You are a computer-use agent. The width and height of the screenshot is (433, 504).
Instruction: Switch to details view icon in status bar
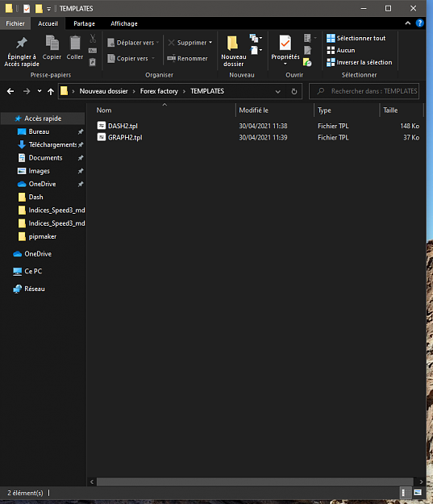tap(404, 493)
